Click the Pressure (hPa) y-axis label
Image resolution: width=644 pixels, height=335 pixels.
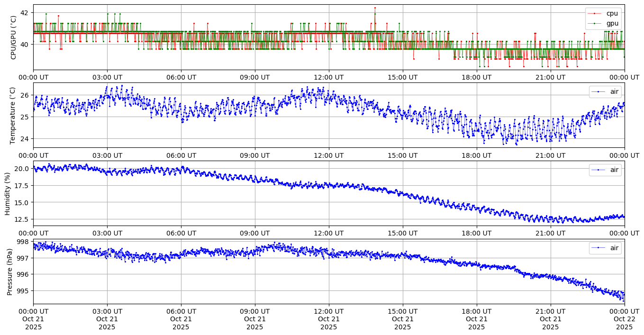click(10, 271)
